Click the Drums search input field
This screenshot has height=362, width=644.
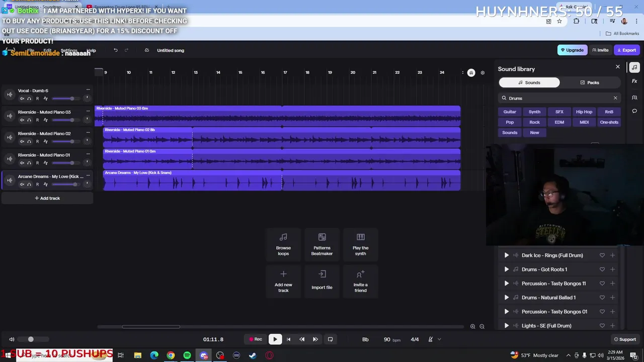pyautogui.click(x=558, y=98)
